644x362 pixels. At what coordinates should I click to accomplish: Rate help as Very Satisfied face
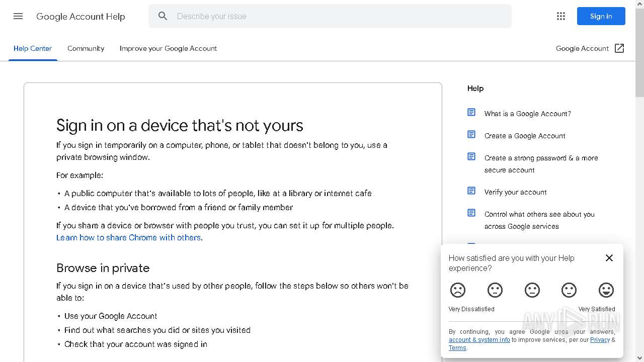[606, 290]
